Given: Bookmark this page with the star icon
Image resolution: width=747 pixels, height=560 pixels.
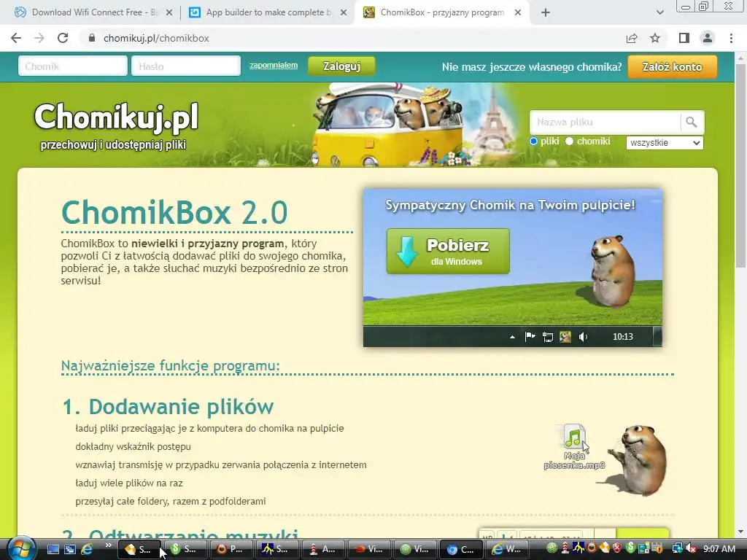Looking at the screenshot, I should (x=655, y=38).
